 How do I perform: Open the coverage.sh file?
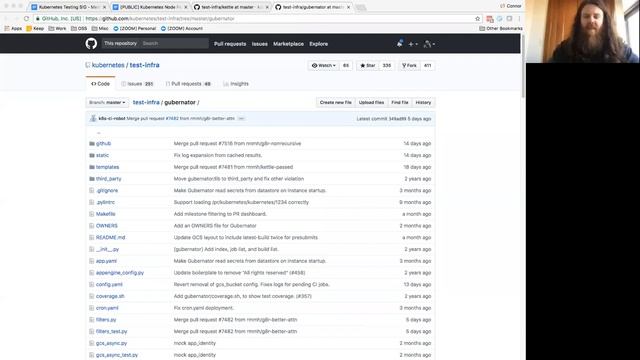click(110, 296)
